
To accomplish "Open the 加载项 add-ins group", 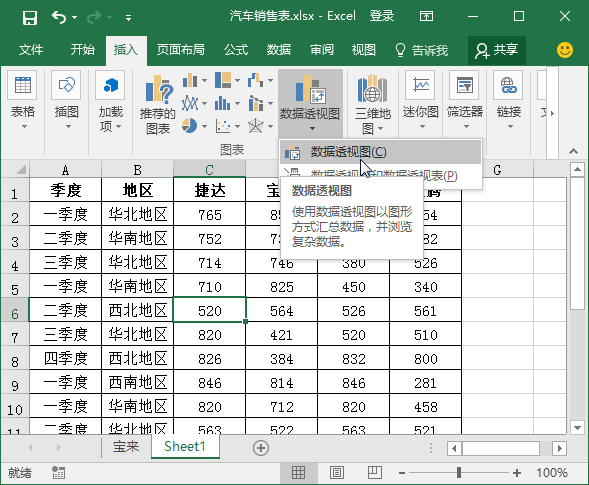I will coord(110,101).
